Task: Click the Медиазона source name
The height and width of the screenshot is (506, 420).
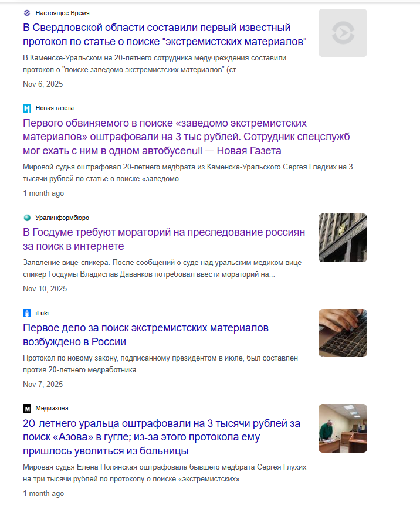Action: pos(52,408)
